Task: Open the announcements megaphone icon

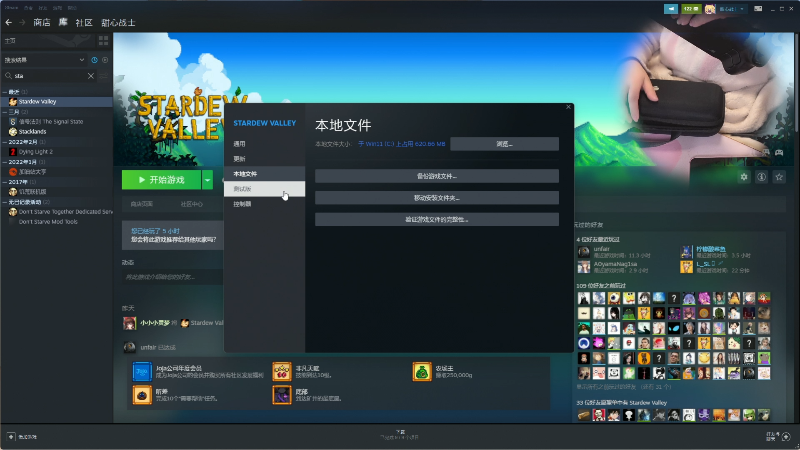Action: click(x=671, y=9)
